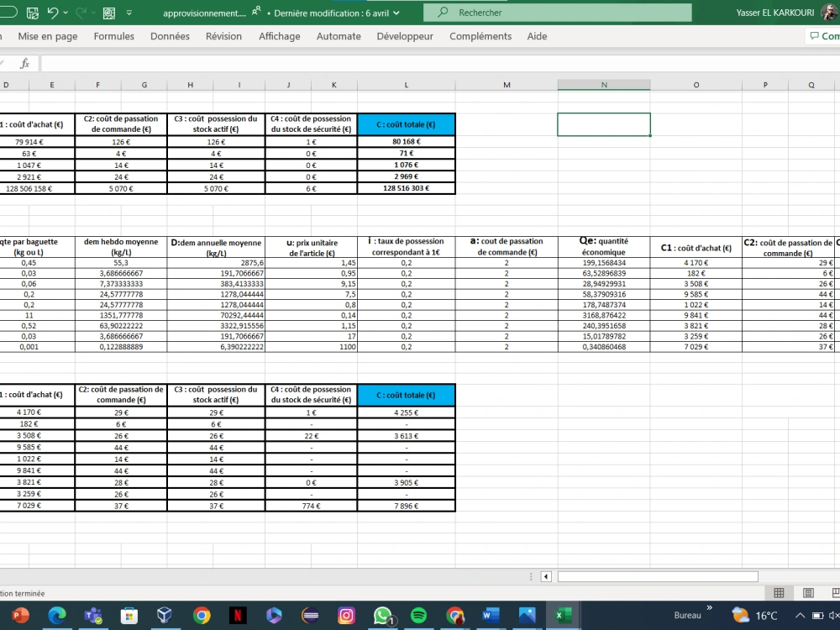This screenshot has height=630, width=840.
Task: Open the Compléments tab
Action: 480,36
